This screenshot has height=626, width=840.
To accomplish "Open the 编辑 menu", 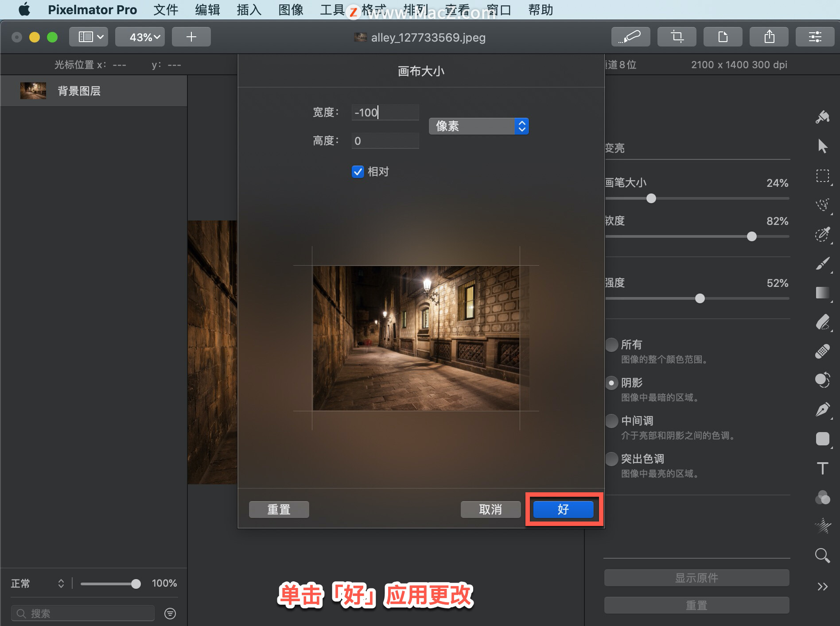I will (x=207, y=10).
